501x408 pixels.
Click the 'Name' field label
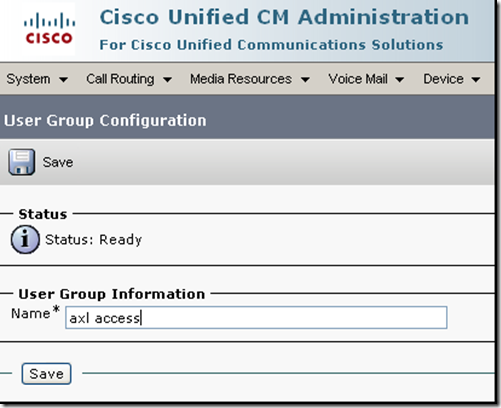[31, 313]
